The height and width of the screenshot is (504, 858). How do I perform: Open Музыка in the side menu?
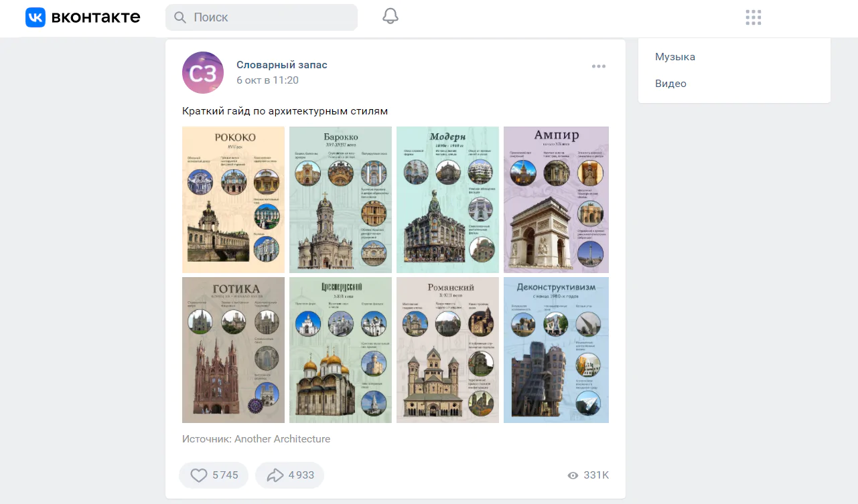(x=675, y=57)
